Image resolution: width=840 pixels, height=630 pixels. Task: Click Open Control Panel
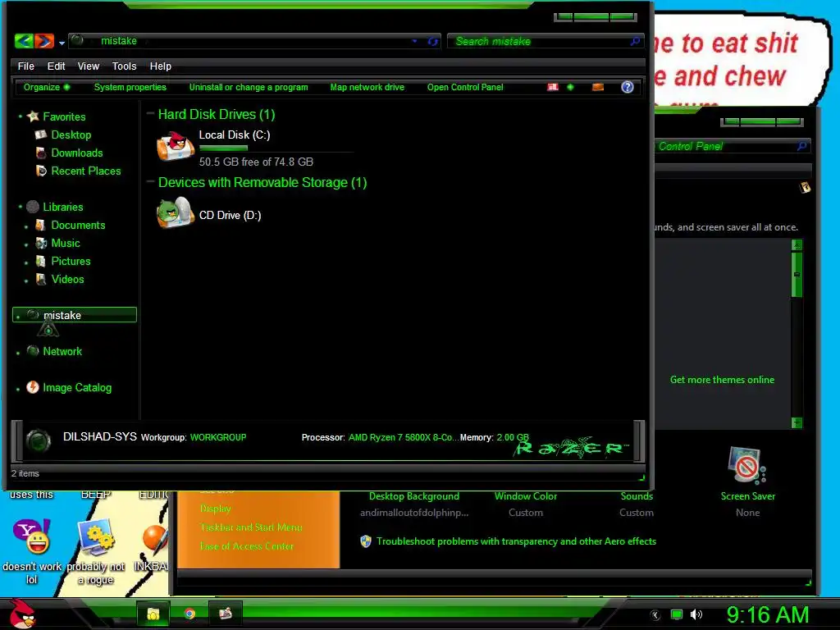click(x=465, y=87)
